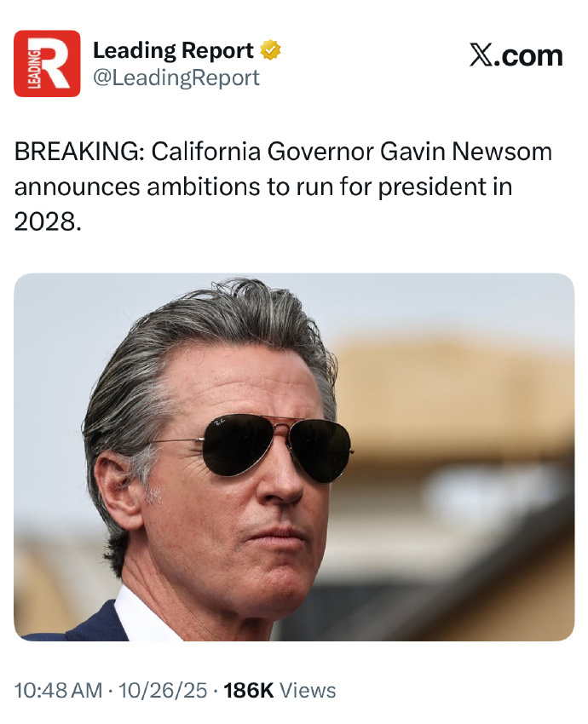Click the Leading Report red R avatar
Screen dimensions: 588x724
[47, 64]
